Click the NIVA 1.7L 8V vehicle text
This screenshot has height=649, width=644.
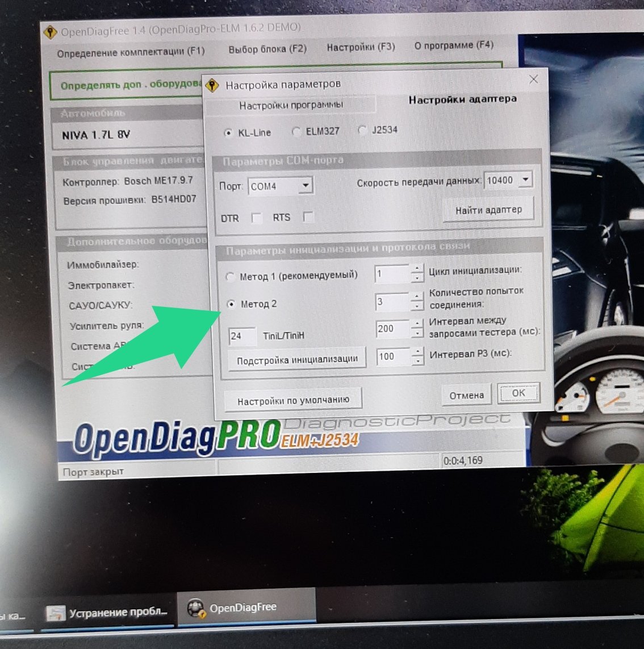(96, 135)
